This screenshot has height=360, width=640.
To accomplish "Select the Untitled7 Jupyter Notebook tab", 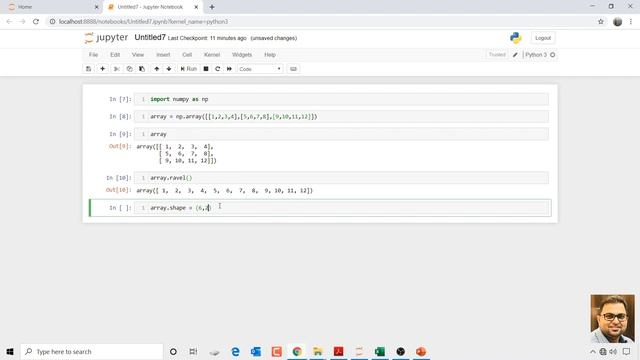I will click(150, 7).
